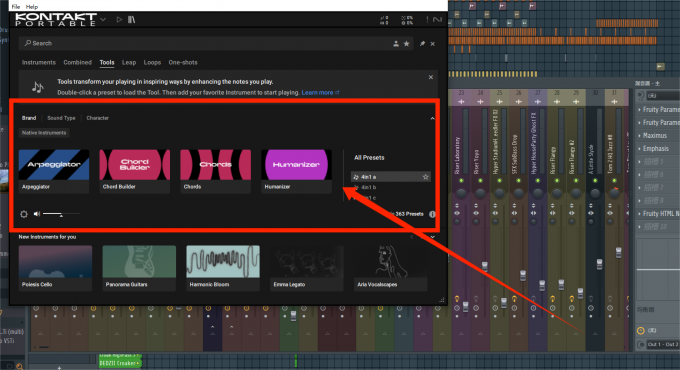Click the header icon of mixer track 27

[x=538, y=102]
